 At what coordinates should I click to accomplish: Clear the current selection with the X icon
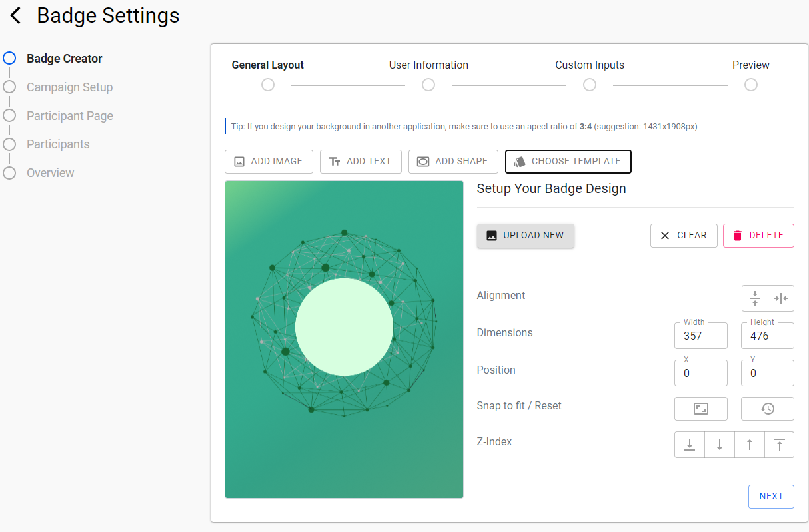tap(684, 235)
